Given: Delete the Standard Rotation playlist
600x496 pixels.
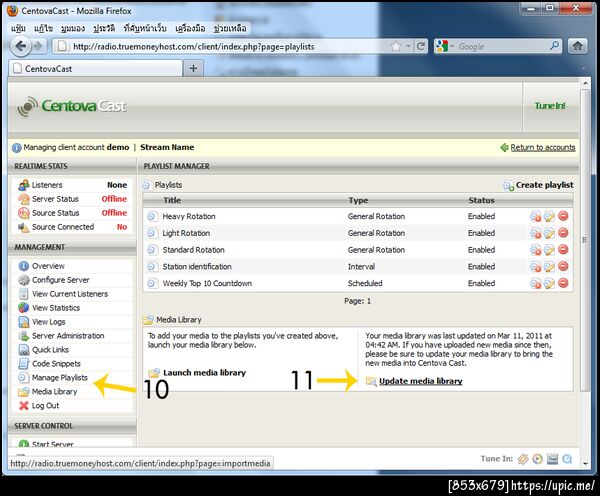Looking at the screenshot, I should [563, 250].
